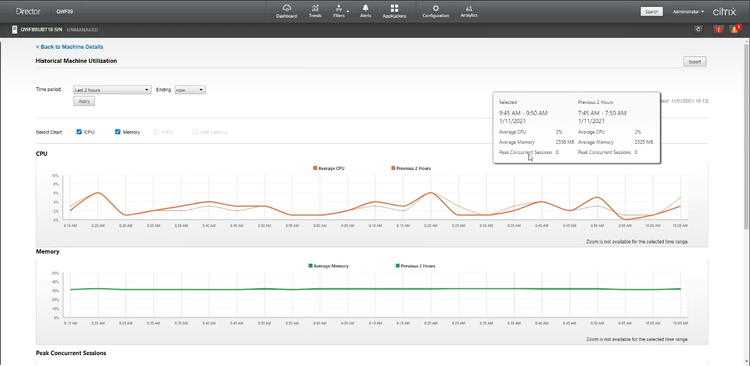Image resolution: width=750 pixels, height=366 pixels.
Task: Click the Apply button
Action: (84, 101)
